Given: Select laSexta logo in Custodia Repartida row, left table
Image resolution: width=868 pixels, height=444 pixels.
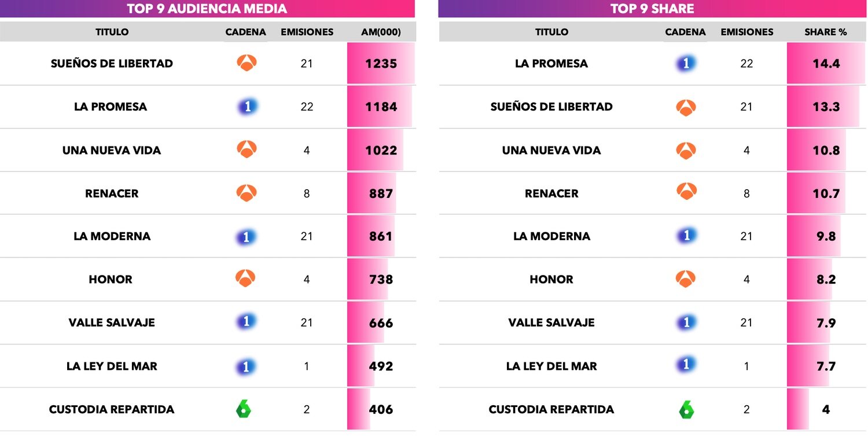Looking at the screenshot, I should point(244,409).
